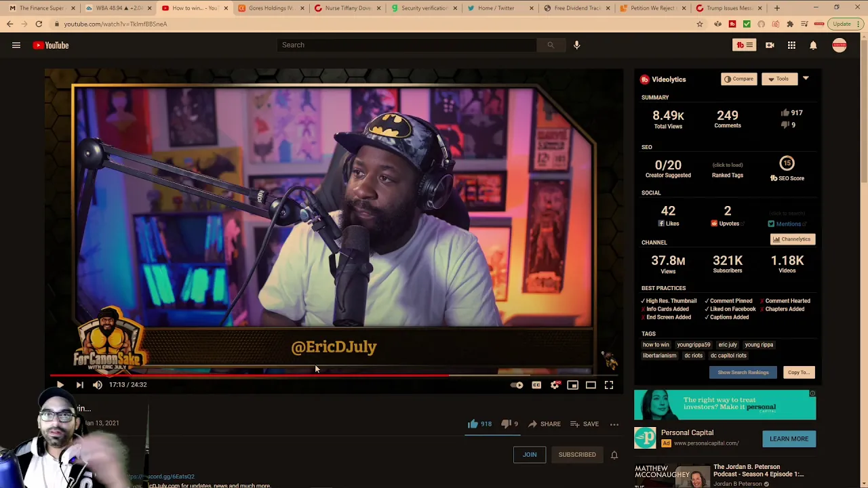This screenshot has height=488, width=868.
Task: Open the account avatar menu
Action: [840, 45]
